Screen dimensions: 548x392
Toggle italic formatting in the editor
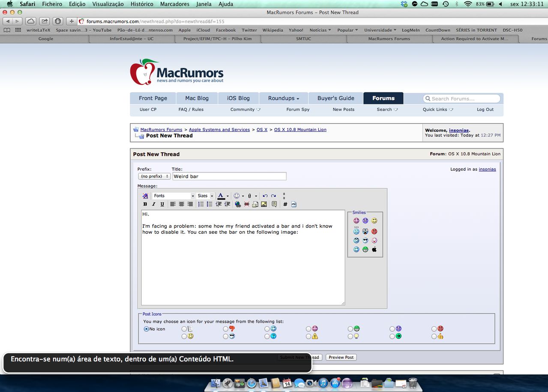coord(153,204)
